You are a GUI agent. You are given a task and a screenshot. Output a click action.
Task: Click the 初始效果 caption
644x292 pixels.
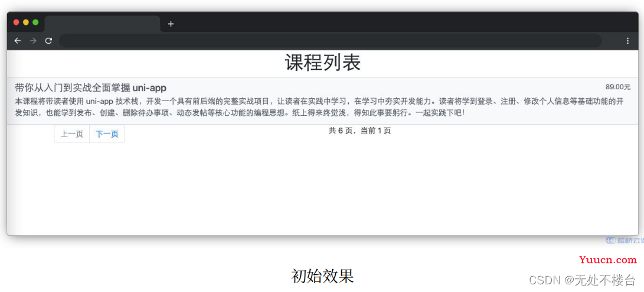(x=323, y=276)
